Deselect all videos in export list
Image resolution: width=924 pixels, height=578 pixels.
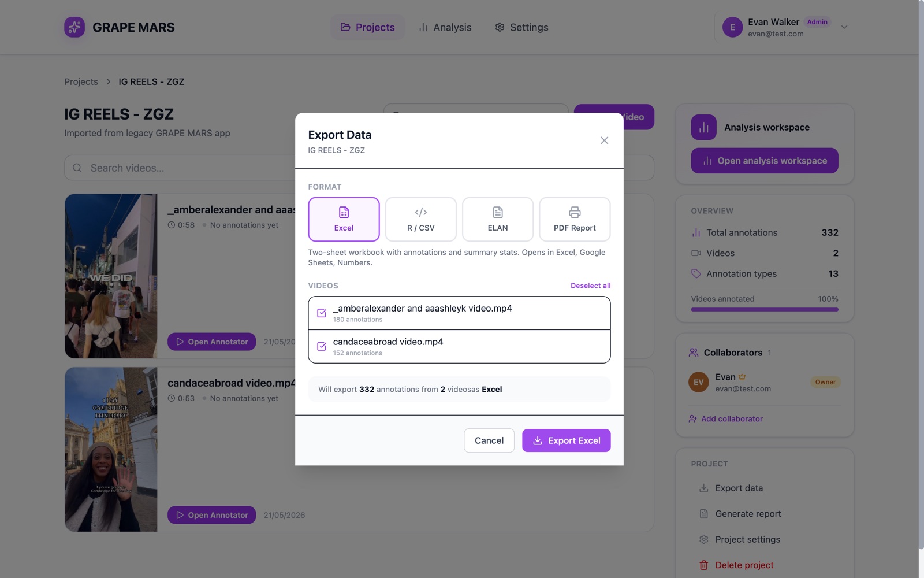pyautogui.click(x=590, y=286)
